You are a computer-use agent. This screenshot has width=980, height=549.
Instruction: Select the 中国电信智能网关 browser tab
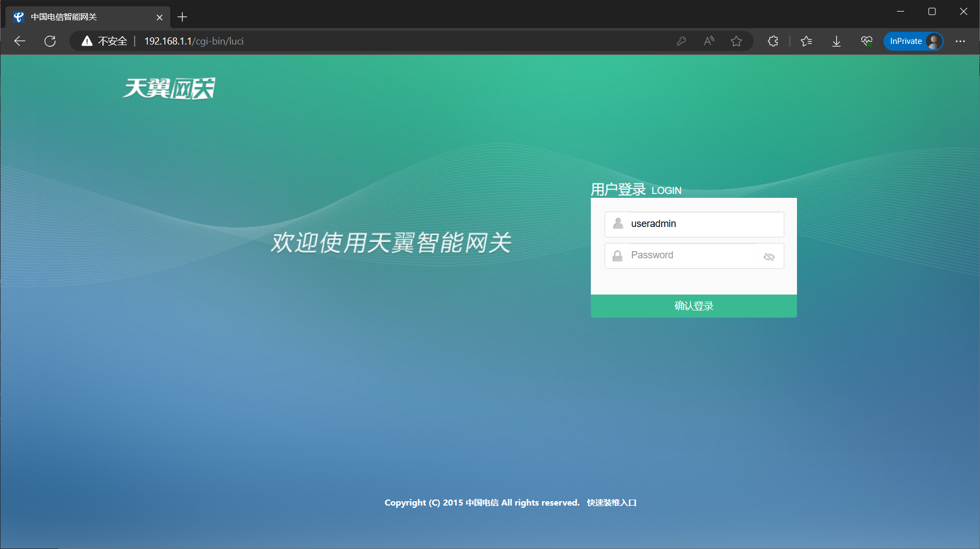88,17
